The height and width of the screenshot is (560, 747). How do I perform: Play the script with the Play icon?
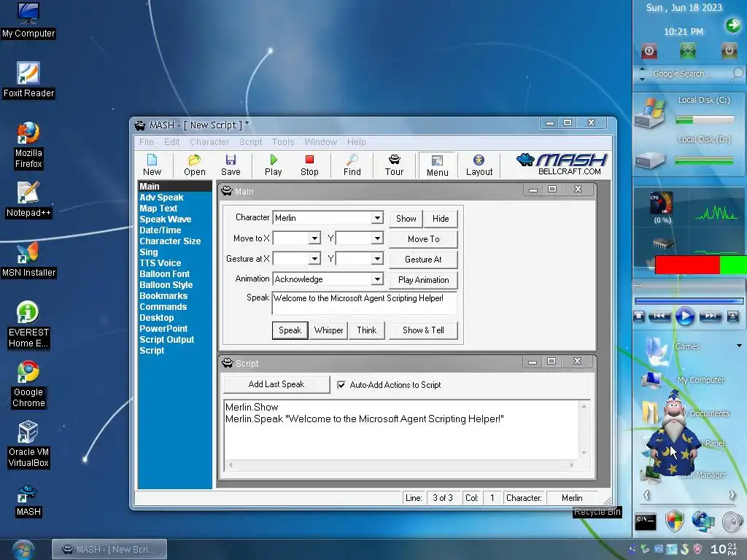click(x=274, y=166)
